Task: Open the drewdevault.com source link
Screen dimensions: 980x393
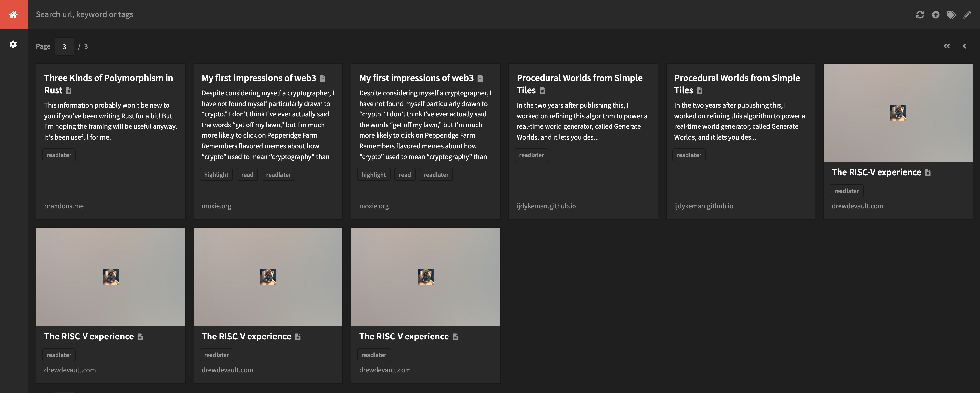Action: [x=857, y=206]
